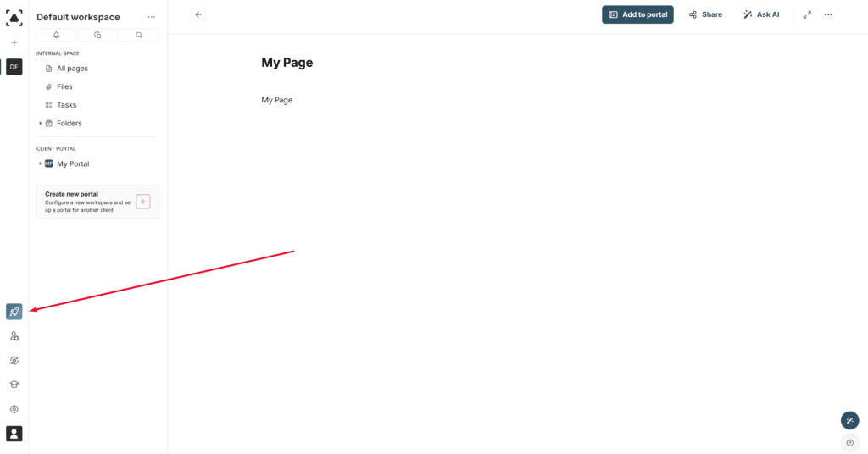Viewport: 868px width, 454px height.
Task: Open the settings gear icon
Action: click(14, 409)
